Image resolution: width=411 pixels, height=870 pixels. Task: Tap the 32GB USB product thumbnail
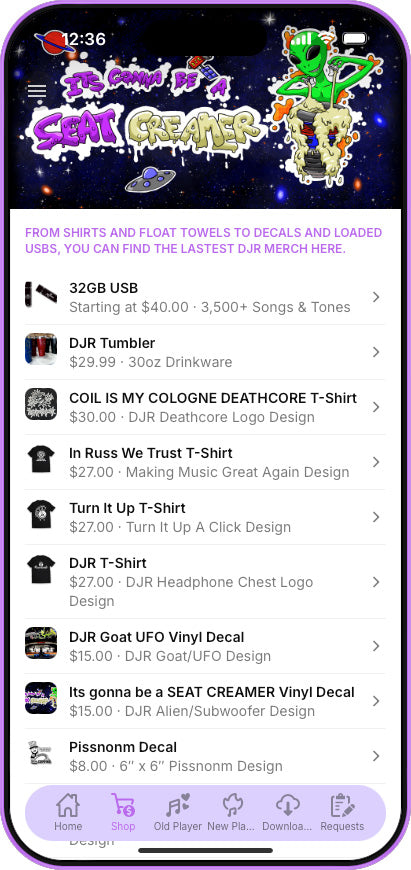41,295
